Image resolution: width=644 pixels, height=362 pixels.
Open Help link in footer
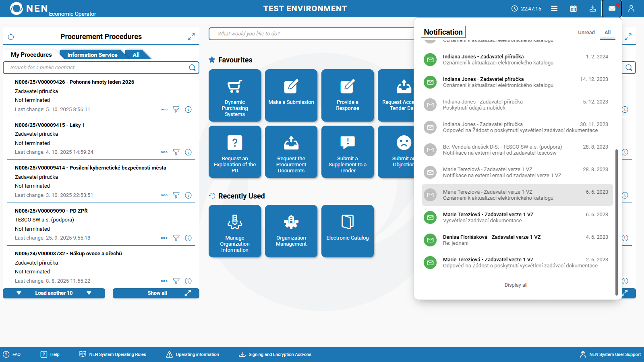(x=50, y=354)
